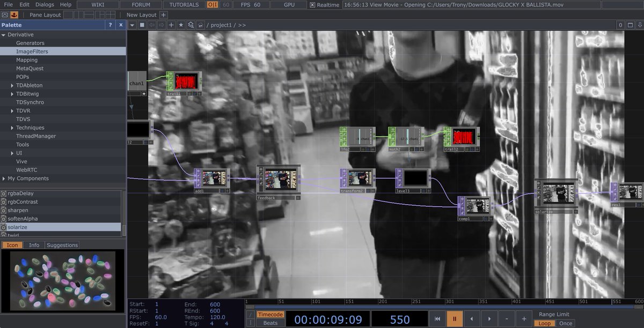644x328 pixels.
Task: Open the network pane options arrow menu
Action: tap(132, 25)
